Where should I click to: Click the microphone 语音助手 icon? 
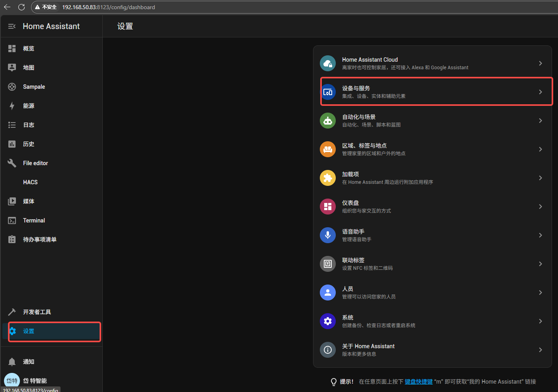tap(327, 235)
